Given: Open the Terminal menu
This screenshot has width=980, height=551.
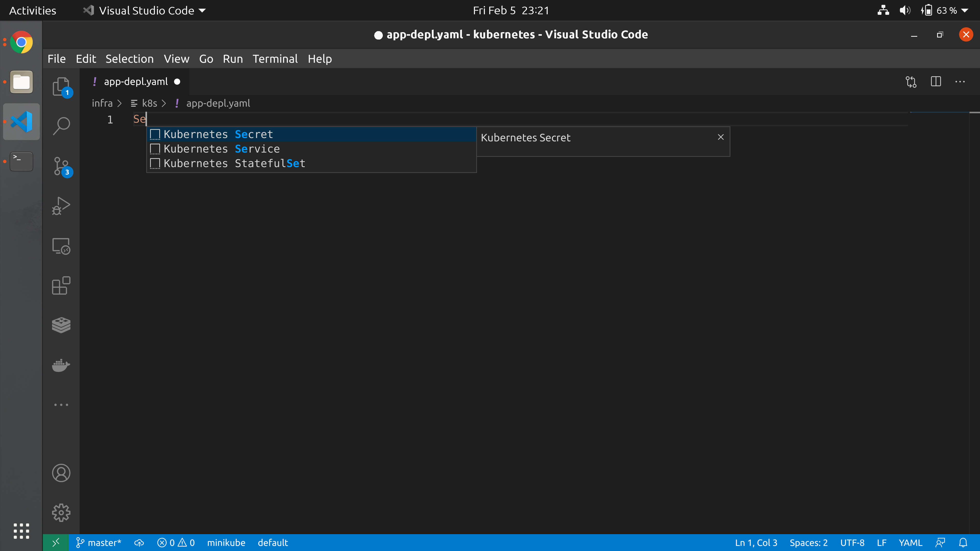Looking at the screenshot, I should [x=275, y=59].
